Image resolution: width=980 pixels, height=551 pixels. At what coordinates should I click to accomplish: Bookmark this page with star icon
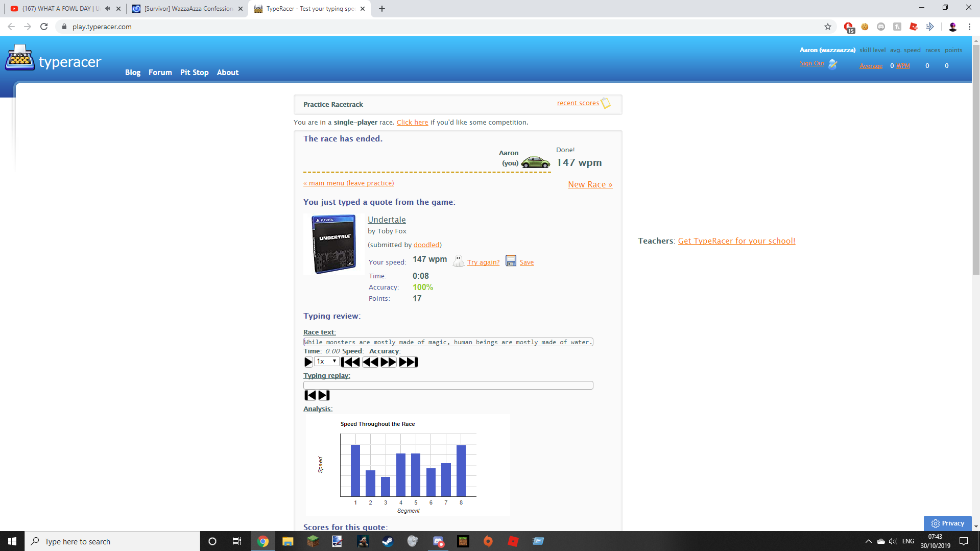coord(828,27)
